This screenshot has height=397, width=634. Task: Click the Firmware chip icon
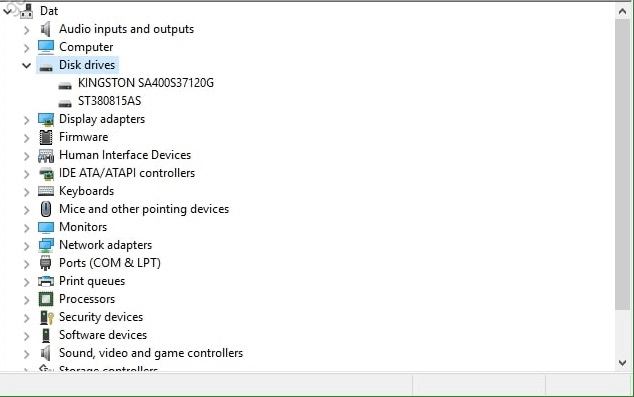click(46, 137)
